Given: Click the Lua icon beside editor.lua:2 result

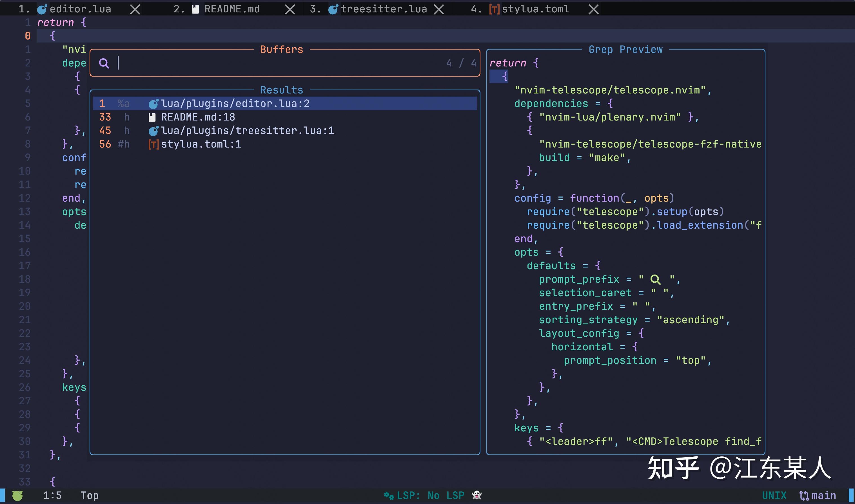Looking at the screenshot, I should click(x=154, y=103).
